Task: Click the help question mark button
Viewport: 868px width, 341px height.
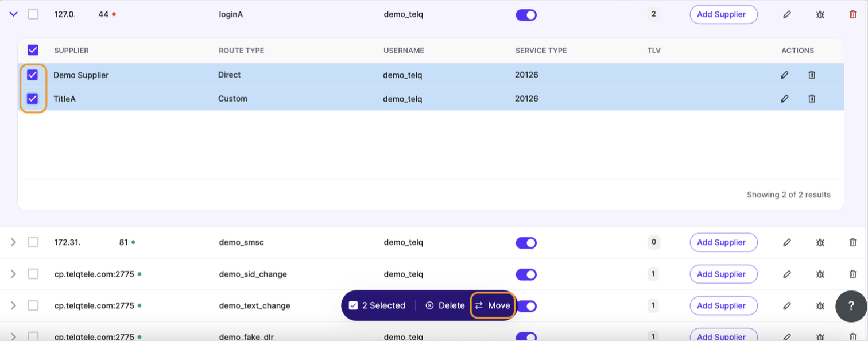Action: [x=851, y=306]
